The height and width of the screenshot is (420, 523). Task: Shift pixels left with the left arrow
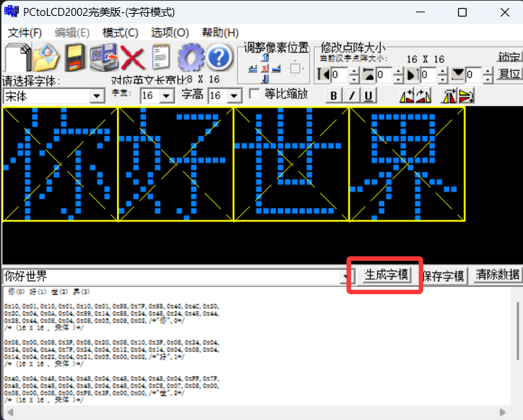tap(253, 69)
